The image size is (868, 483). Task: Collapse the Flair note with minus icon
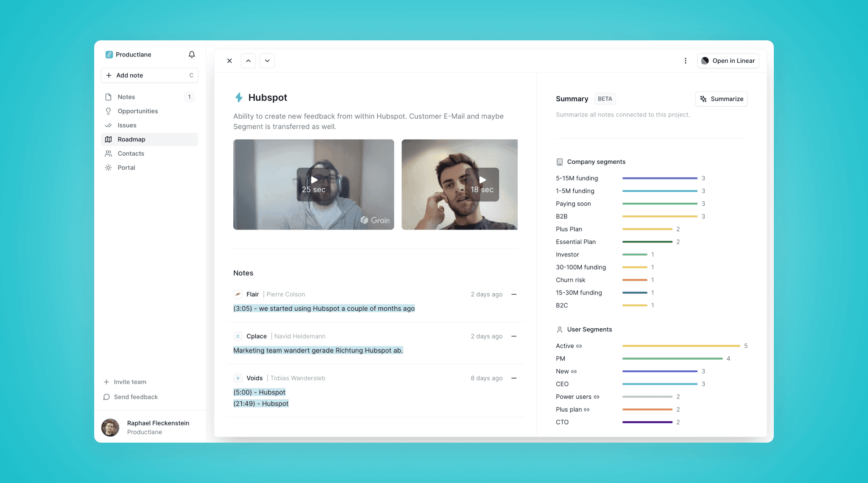pyautogui.click(x=514, y=294)
